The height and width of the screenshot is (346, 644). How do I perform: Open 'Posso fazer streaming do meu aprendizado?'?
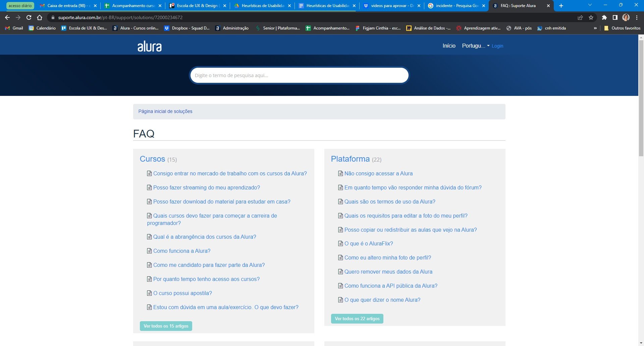207,187
